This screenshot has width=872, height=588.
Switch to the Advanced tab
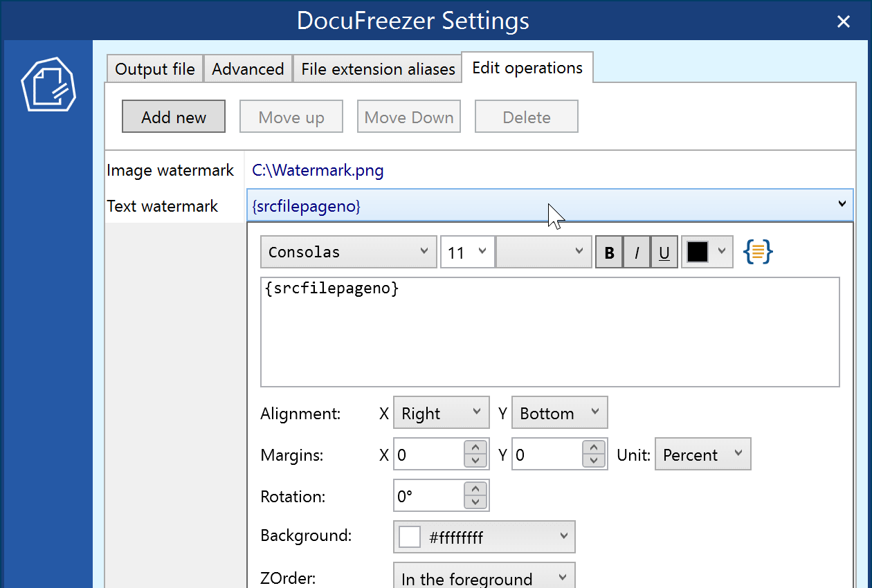[x=248, y=69]
